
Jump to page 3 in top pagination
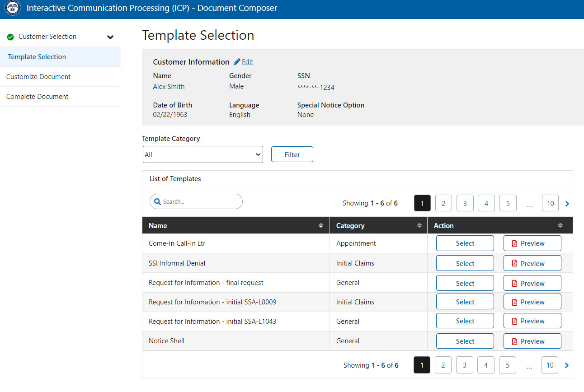click(465, 203)
